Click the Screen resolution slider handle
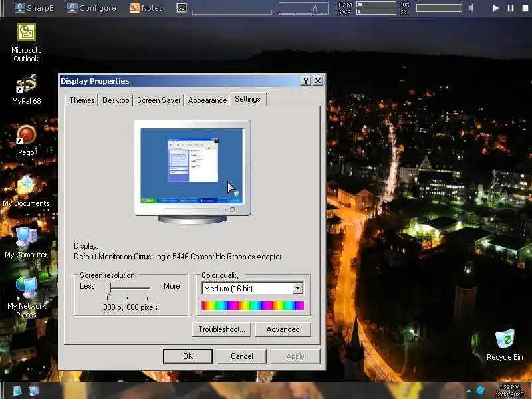Viewport: 532px width, 399px height. (107, 289)
